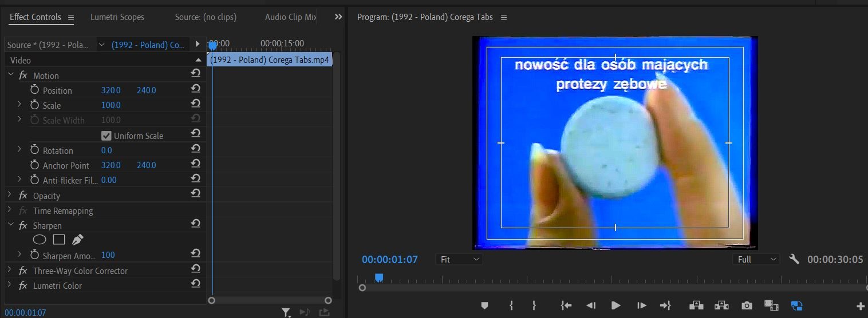Expand the Time Remapping effect
The height and width of the screenshot is (318, 868).
[x=10, y=210]
